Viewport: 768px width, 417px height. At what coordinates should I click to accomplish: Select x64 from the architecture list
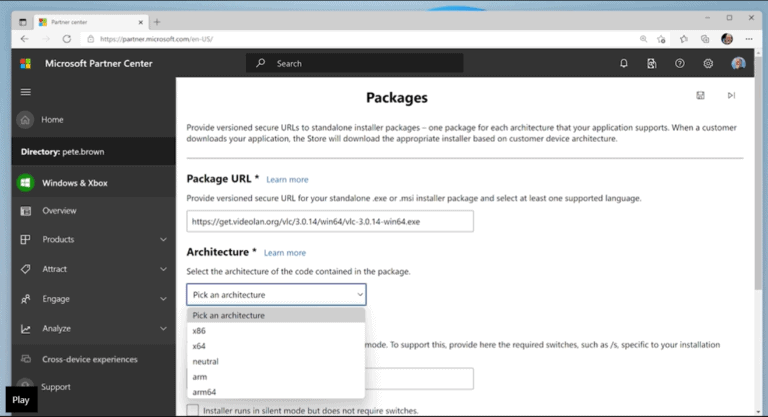click(276, 346)
